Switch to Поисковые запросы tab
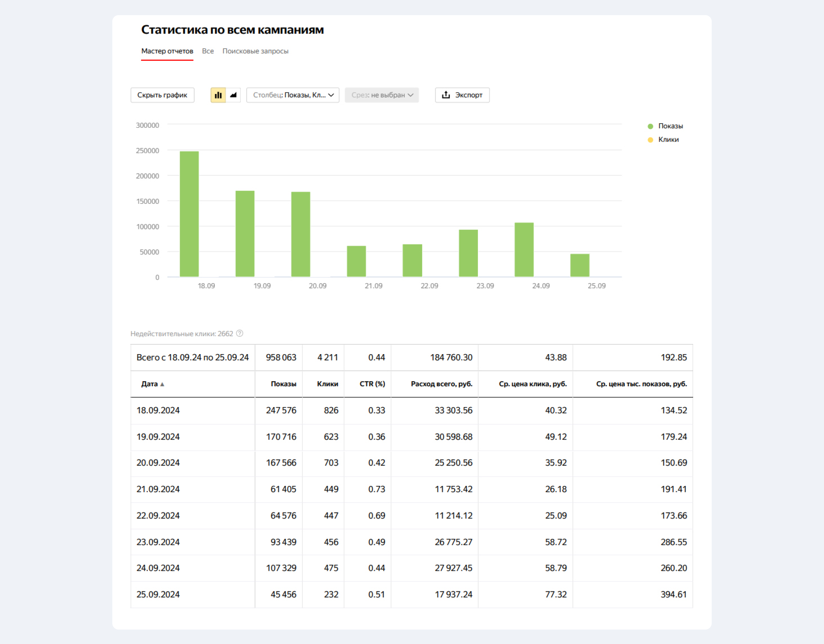The height and width of the screenshot is (644, 824). pos(256,51)
